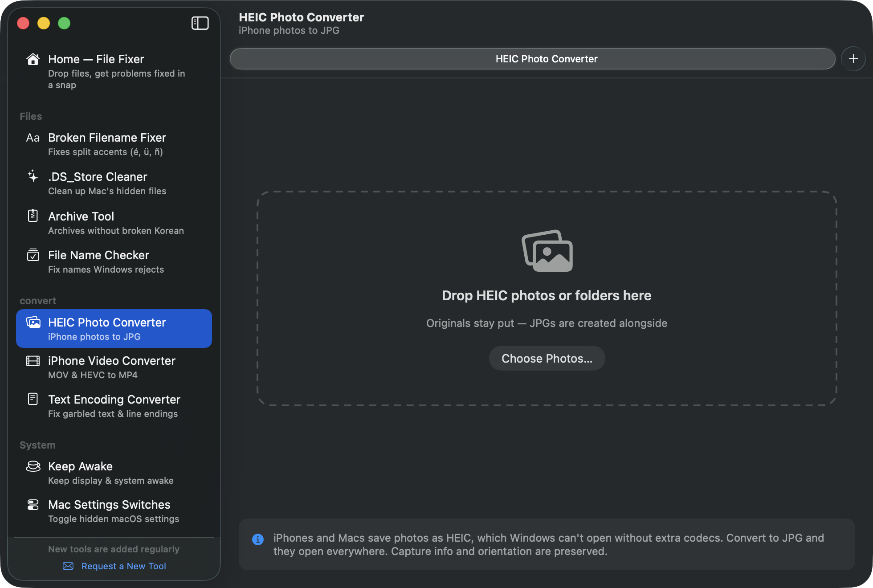Open Archive Tool from sidebar

(x=114, y=223)
